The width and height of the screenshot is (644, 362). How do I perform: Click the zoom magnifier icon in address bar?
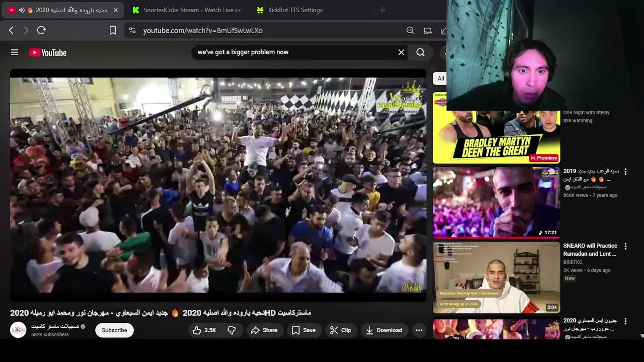pyautogui.click(x=410, y=30)
